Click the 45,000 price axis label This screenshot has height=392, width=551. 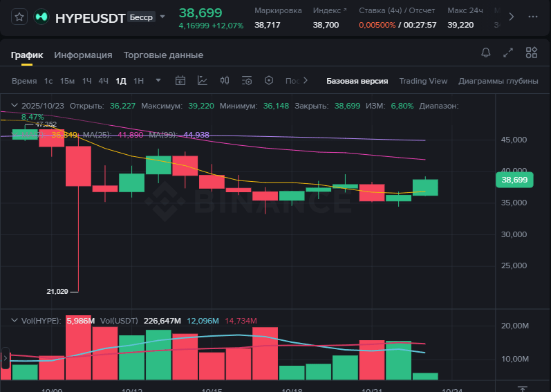coord(514,140)
